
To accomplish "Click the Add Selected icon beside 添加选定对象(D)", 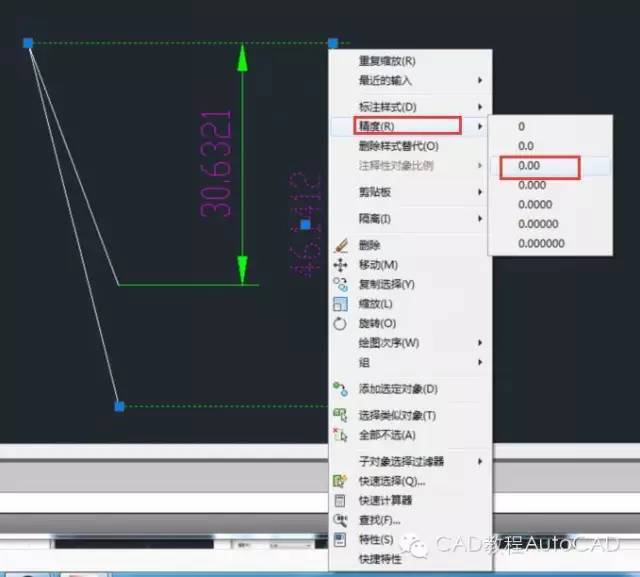I will point(340,389).
